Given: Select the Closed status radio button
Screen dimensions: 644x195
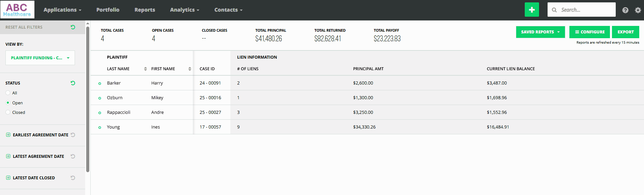Looking at the screenshot, I should [x=8, y=112].
